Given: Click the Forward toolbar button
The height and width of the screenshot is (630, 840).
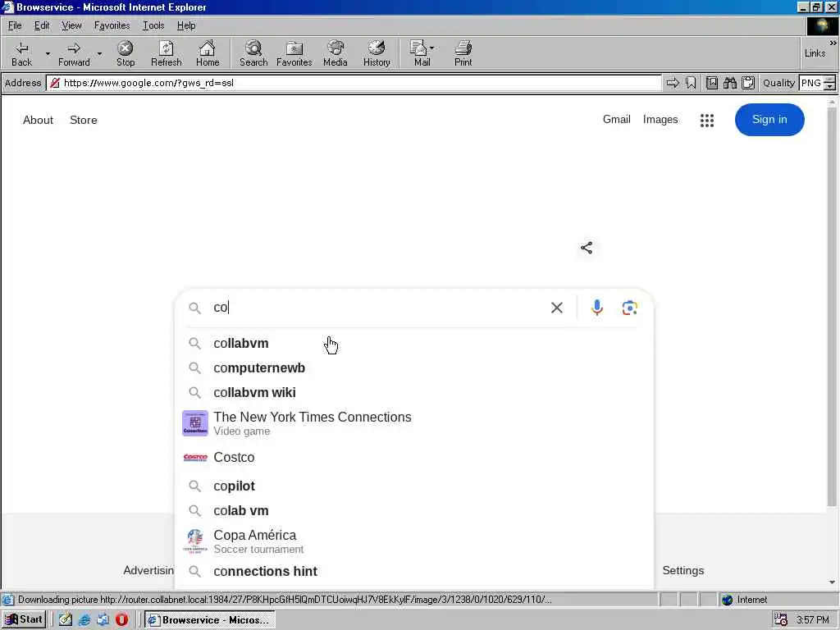Looking at the screenshot, I should pos(74,53).
